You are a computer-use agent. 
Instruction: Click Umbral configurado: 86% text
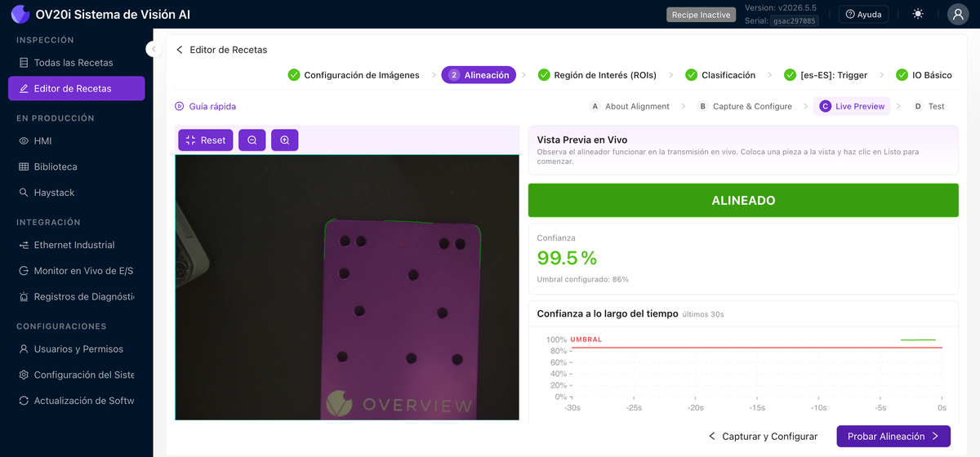(583, 279)
